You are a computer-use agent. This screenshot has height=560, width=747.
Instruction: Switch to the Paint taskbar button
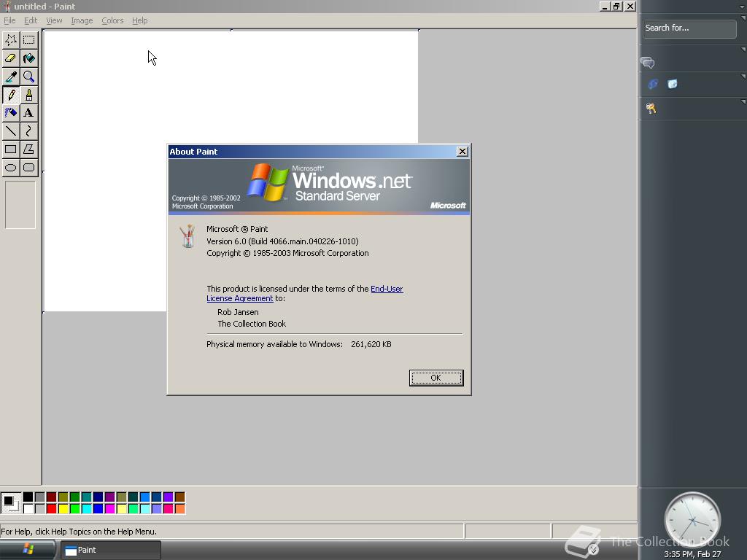(x=111, y=550)
